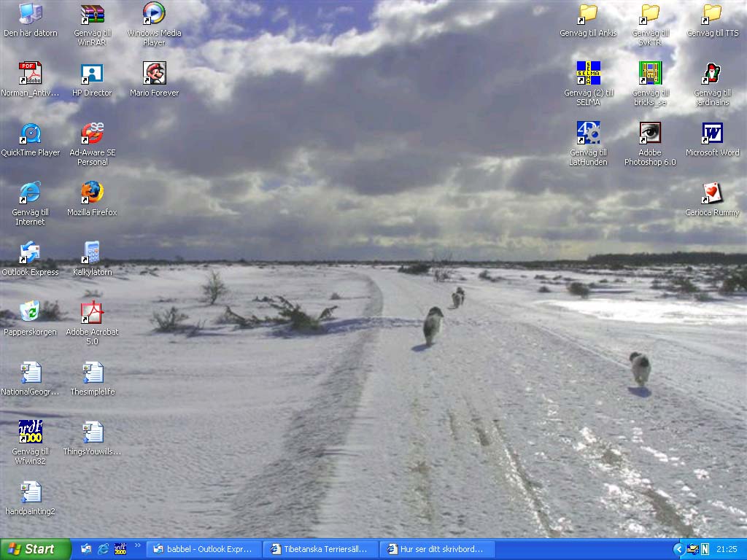Expand the Quick Launch overflow chevron
This screenshot has height=560, width=747.
[x=137, y=545]
